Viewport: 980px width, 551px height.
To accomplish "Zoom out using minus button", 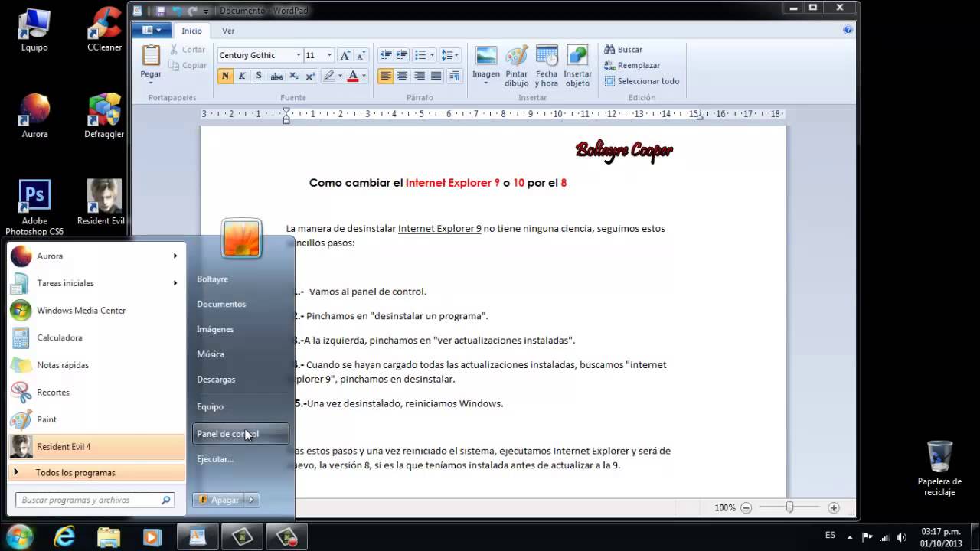I will (x=746, y=507).
